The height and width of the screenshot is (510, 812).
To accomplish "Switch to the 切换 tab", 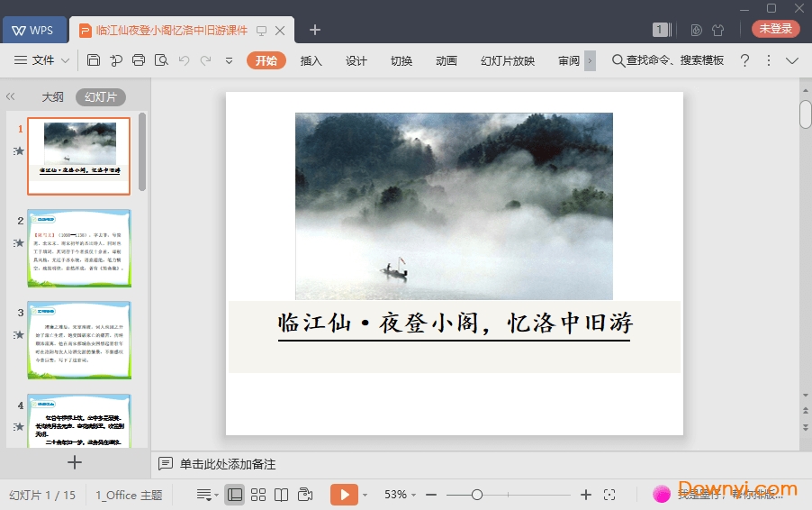I will [401, 60].
